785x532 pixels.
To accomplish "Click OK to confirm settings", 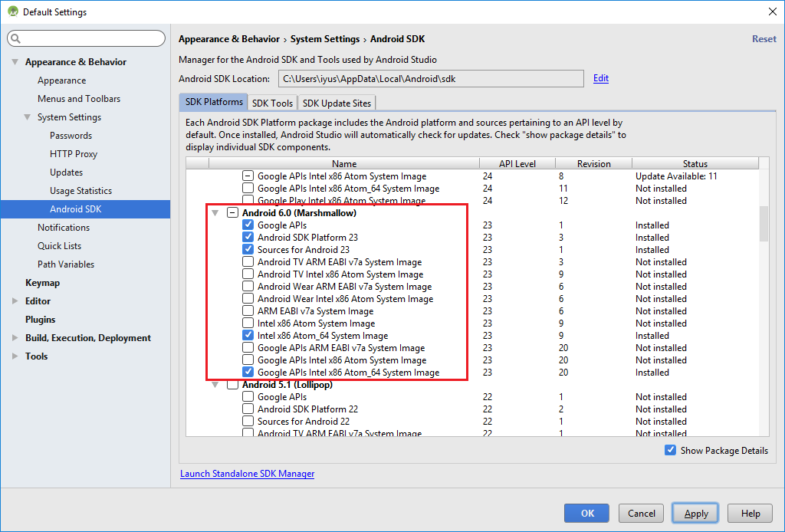I will (x=586, y=513).
